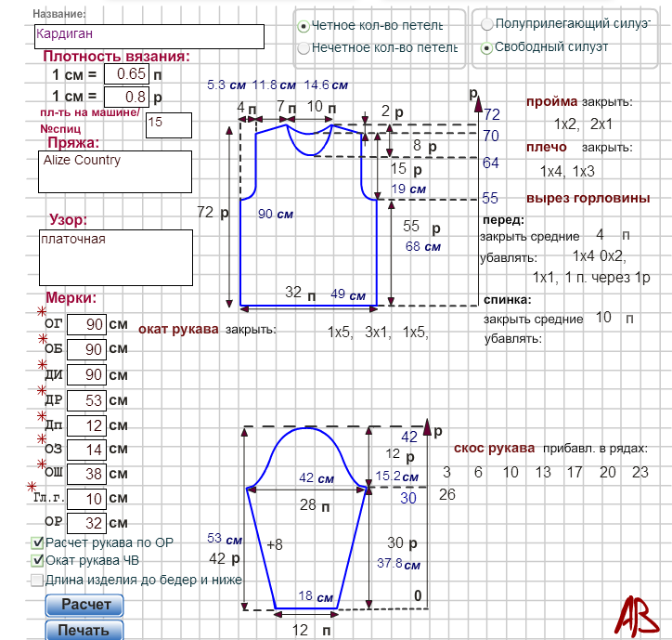Toggle Расчет рукава по ОР checkbox

[38, 542]
